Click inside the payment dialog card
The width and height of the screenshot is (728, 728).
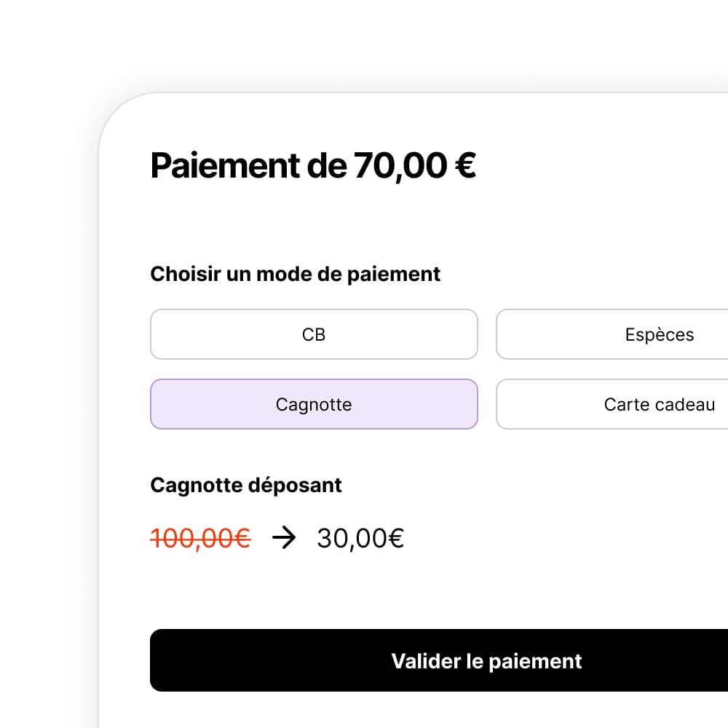pos(408,590)
